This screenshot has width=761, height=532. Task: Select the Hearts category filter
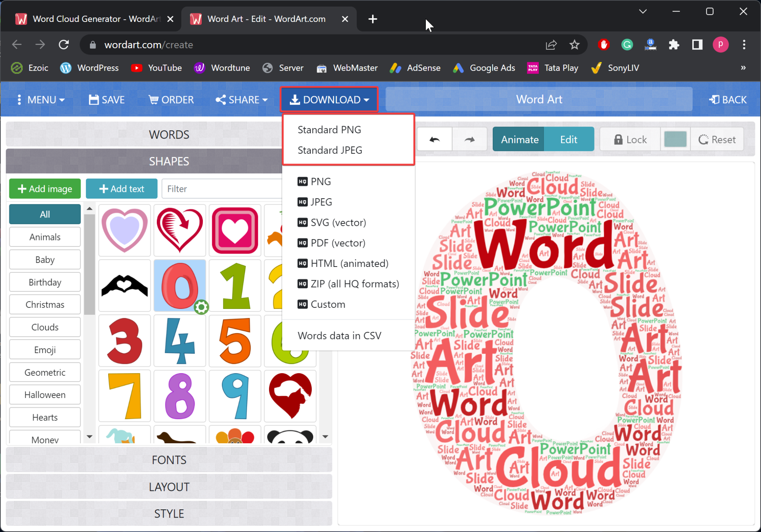[45, 418]
